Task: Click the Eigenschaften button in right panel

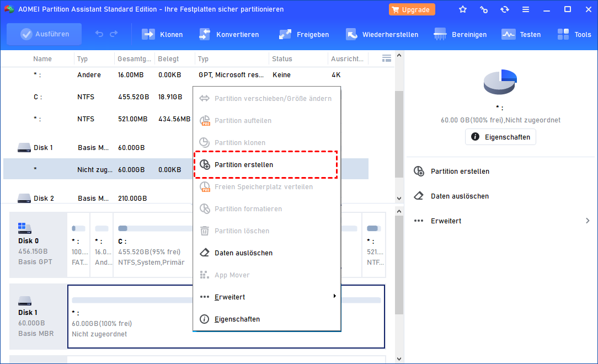Action: click(500, 137)
